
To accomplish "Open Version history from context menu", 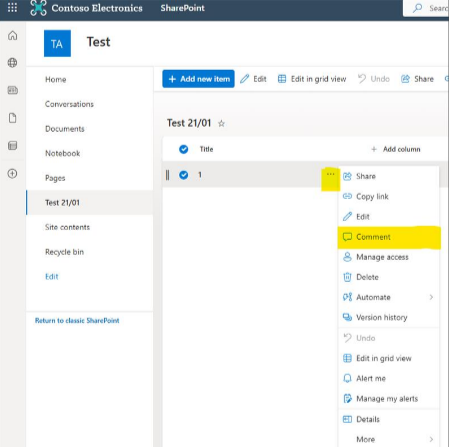I will pyautogui.click(x=389, y=317).
